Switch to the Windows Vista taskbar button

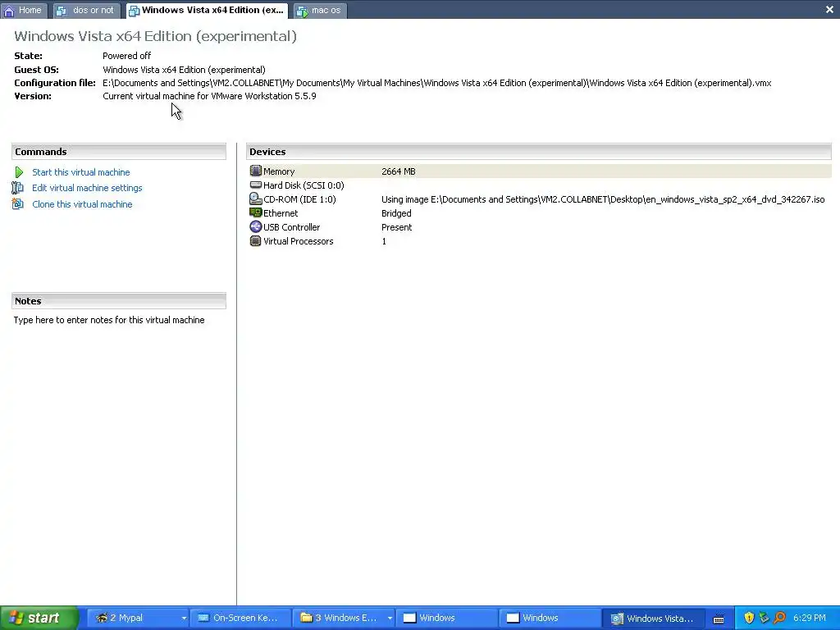(653, 618)
